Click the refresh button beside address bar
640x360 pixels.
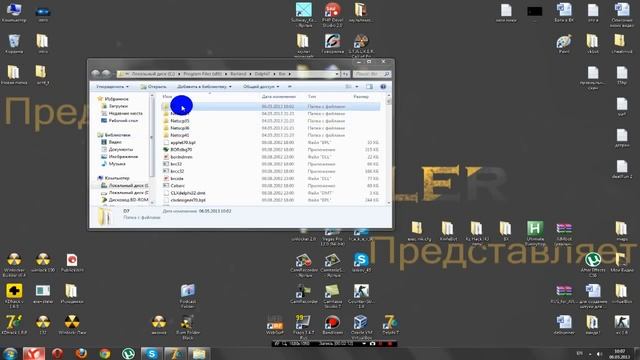(345, 74)
